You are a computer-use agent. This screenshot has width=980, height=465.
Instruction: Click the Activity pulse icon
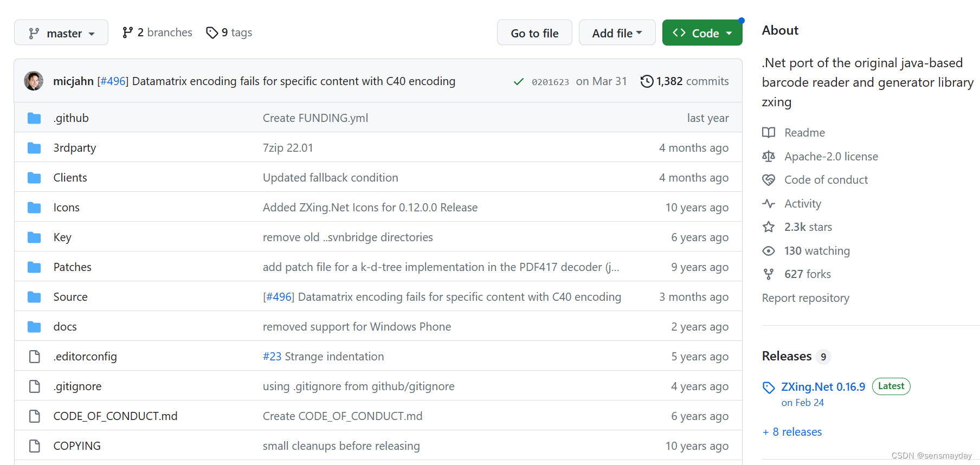tap(769, 204)
